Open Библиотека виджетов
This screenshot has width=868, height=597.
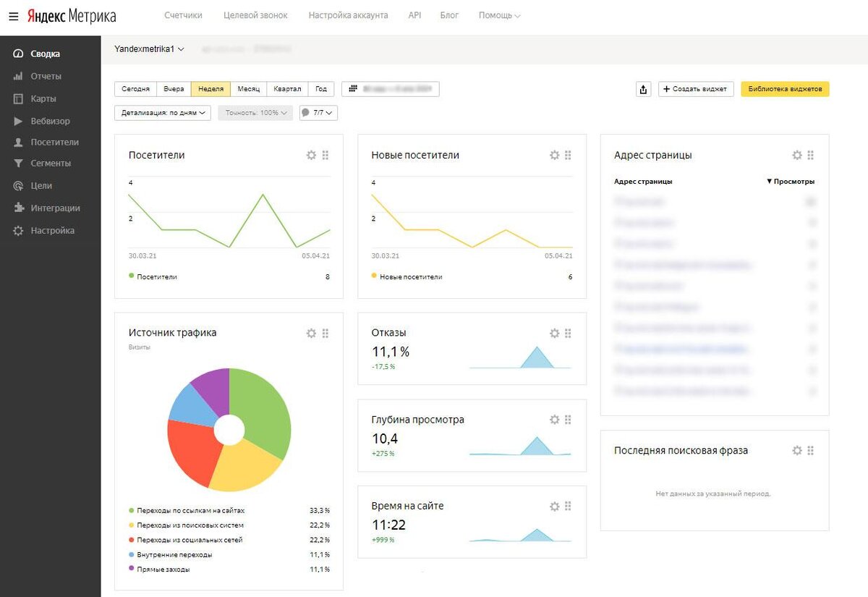coord(785,89)
